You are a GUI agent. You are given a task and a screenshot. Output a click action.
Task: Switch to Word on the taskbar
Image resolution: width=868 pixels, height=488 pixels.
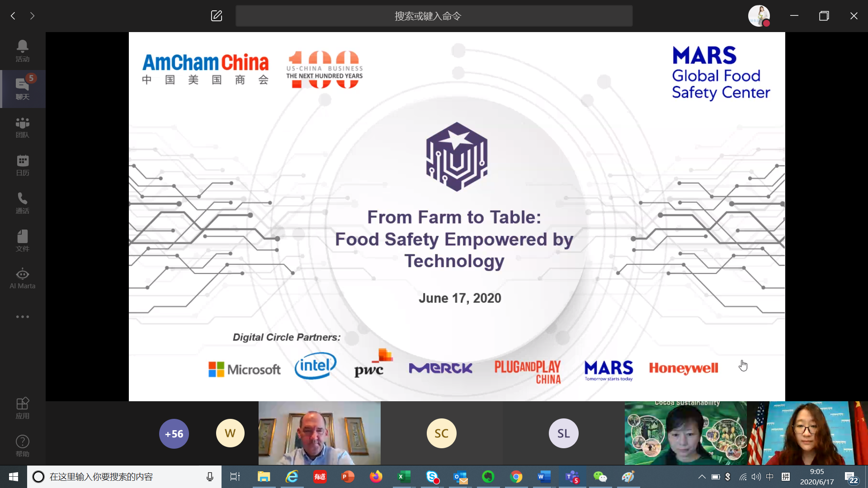pyautogui.click(x=544, y=477)
